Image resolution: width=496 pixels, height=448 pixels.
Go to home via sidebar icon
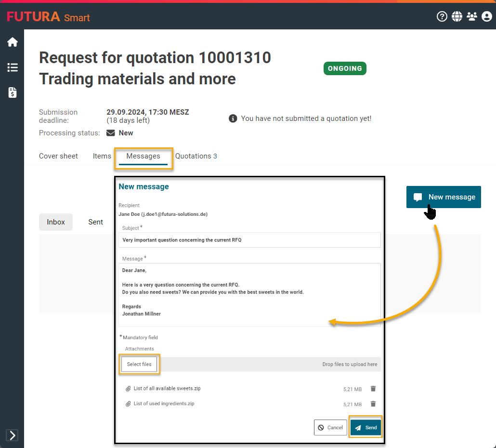pos(13,42)
